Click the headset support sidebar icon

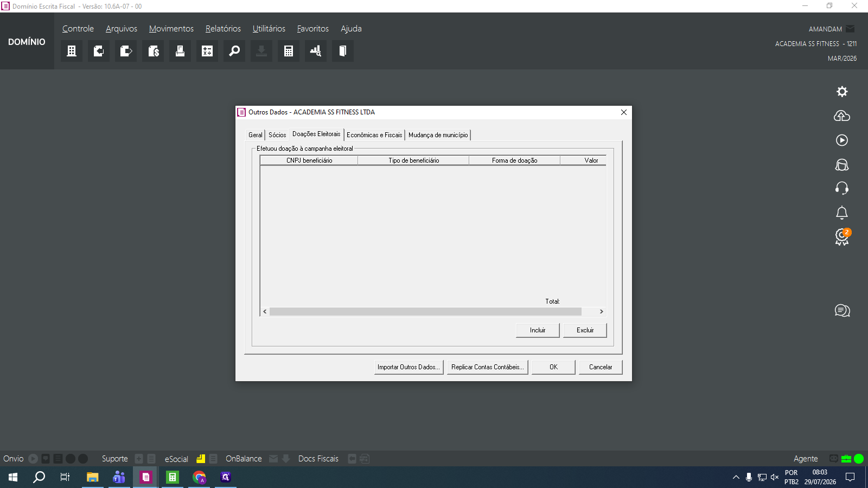coord(842,188)
